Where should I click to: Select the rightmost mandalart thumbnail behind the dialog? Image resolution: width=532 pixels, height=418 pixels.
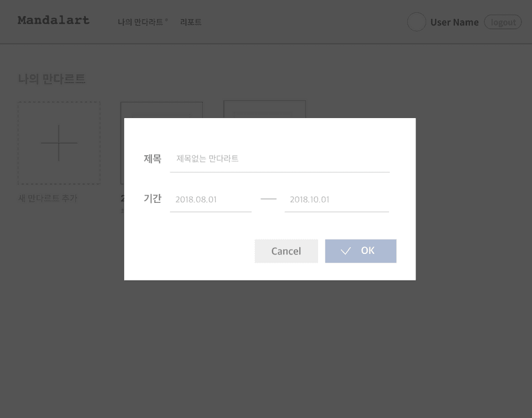(x=264, y=108)
